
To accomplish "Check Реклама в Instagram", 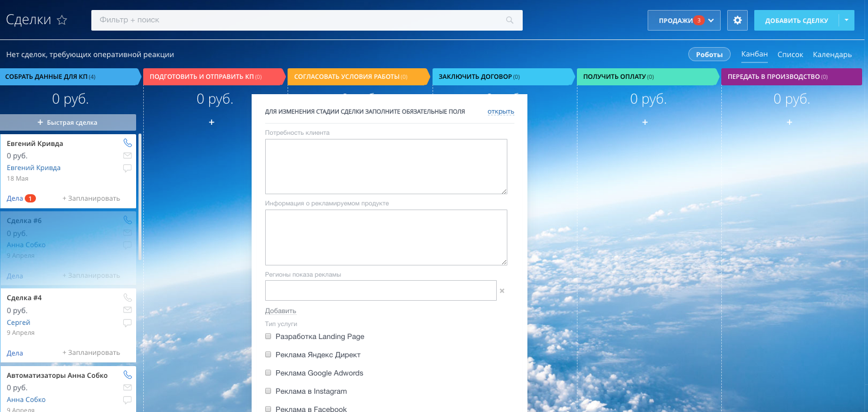I will [x=269, y=391].
